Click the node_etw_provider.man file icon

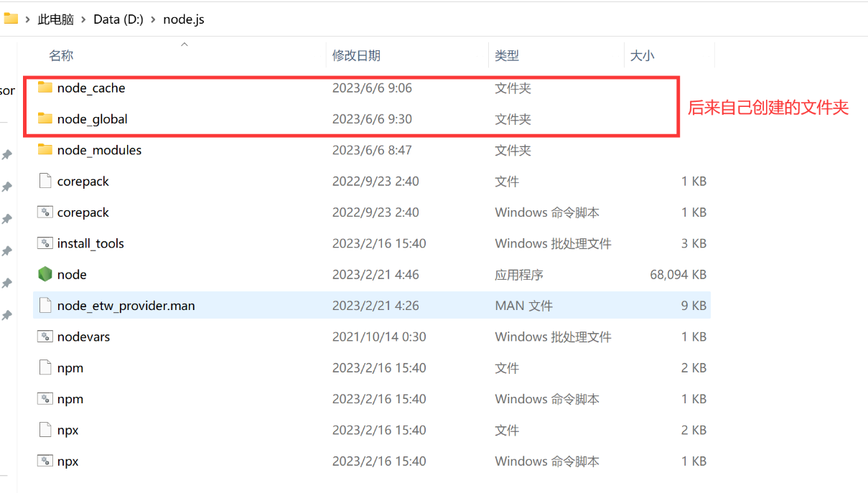(x=45, y=305)
